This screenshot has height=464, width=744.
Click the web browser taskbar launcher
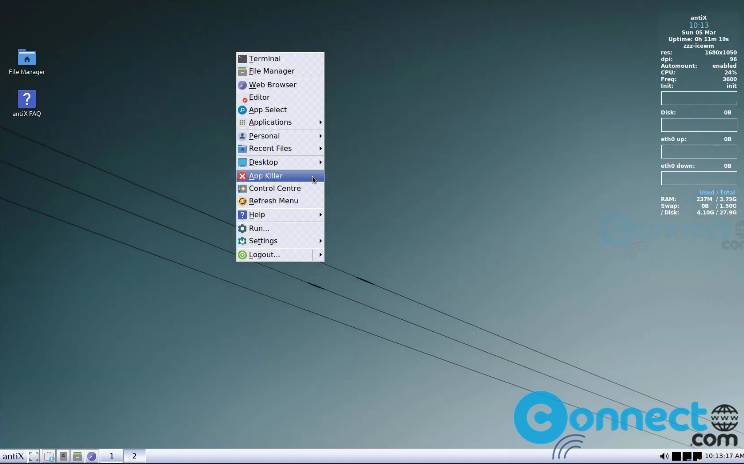pos(92,456)
